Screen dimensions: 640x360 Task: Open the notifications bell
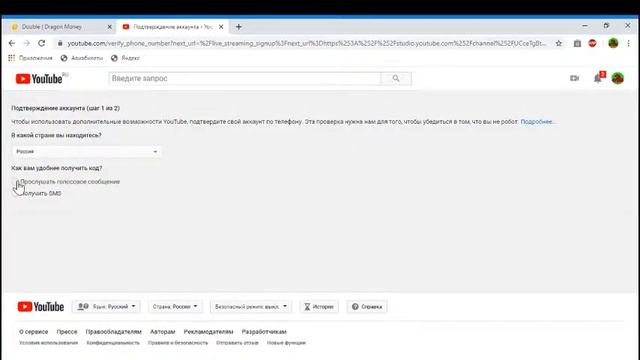tap(598, 78)
